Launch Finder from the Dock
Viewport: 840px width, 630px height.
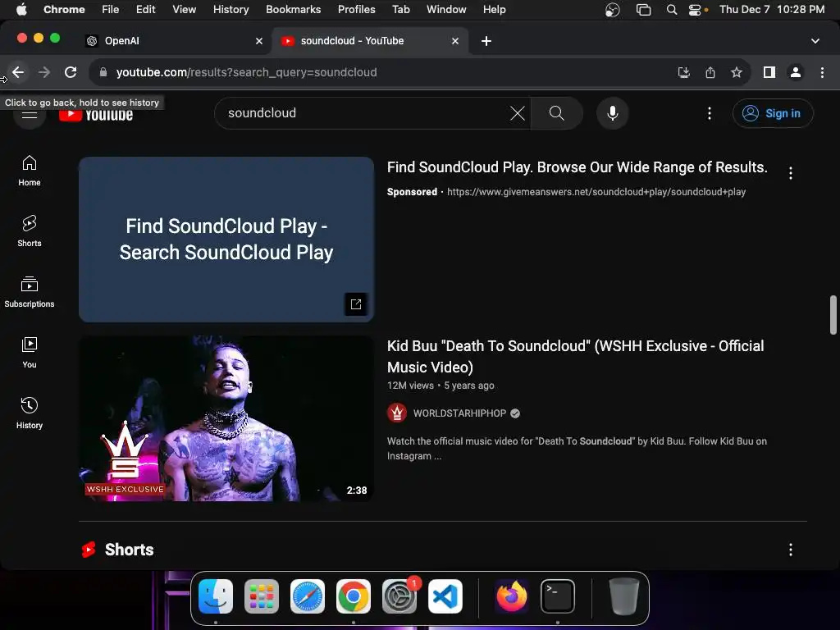(x=216, y=596)
